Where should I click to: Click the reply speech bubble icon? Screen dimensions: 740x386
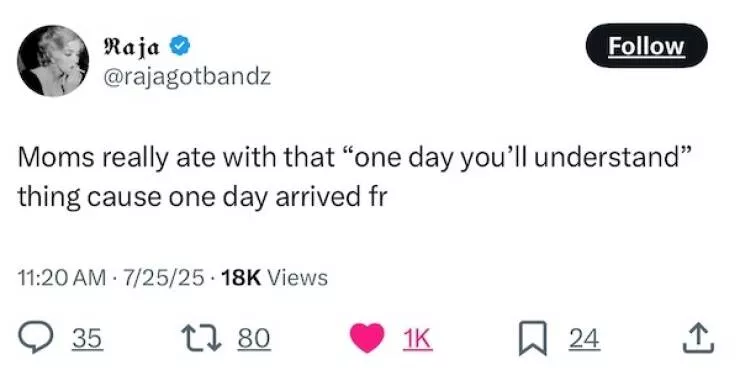(35, 337)
